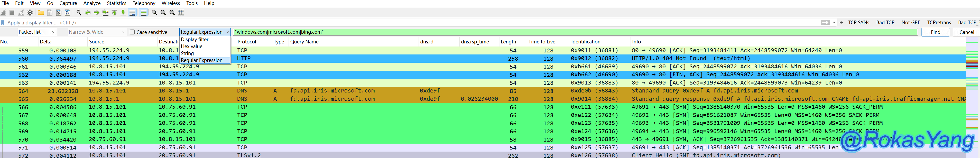Expand the display filter history dropdown arrow
This screenshot has height=158, width=980.
click(834, 22)
